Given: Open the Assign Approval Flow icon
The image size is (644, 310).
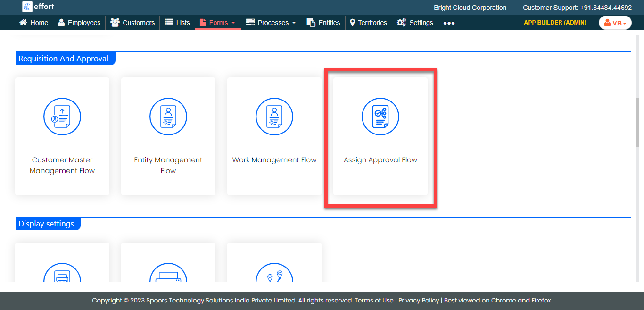Looking at the screenshot, I should pos(380,117).
